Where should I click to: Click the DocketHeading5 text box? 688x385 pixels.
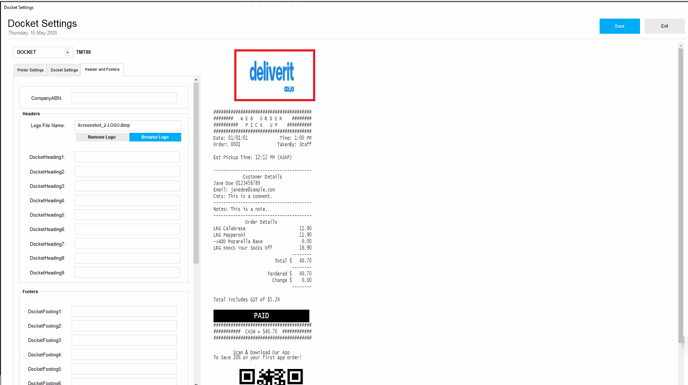point(127,215)
